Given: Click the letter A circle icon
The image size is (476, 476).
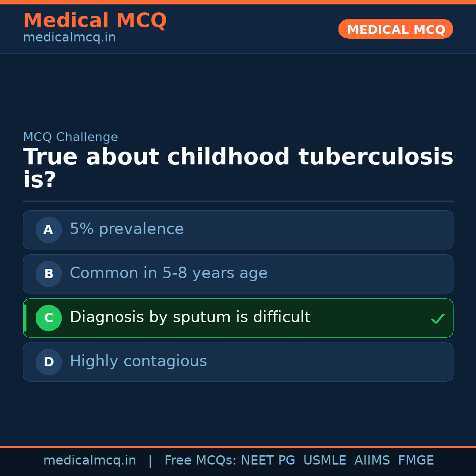Looking at the screenshot, I should pos(48,230).
